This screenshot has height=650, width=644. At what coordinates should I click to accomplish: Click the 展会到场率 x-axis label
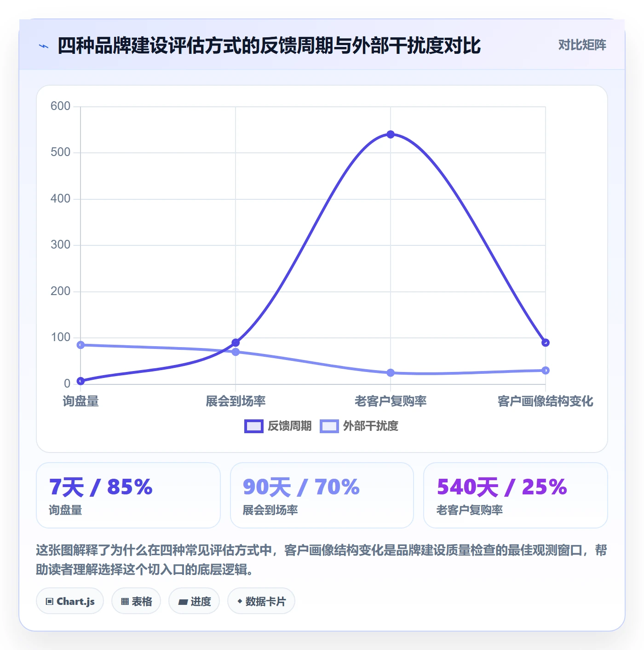(236, 401)
